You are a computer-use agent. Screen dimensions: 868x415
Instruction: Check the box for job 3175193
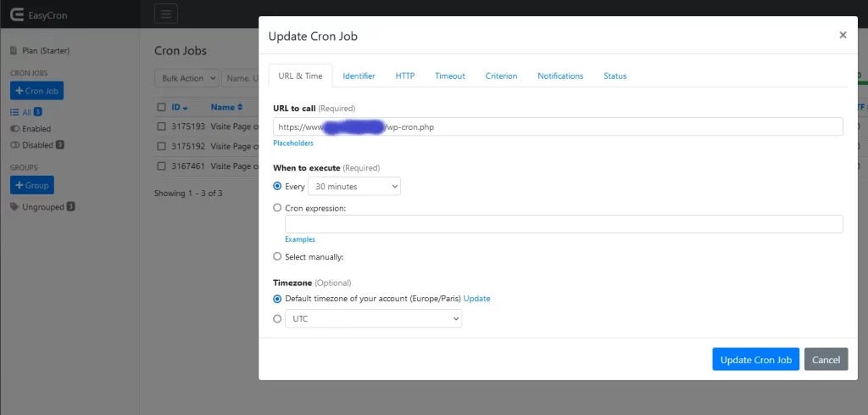coord(161,126)
